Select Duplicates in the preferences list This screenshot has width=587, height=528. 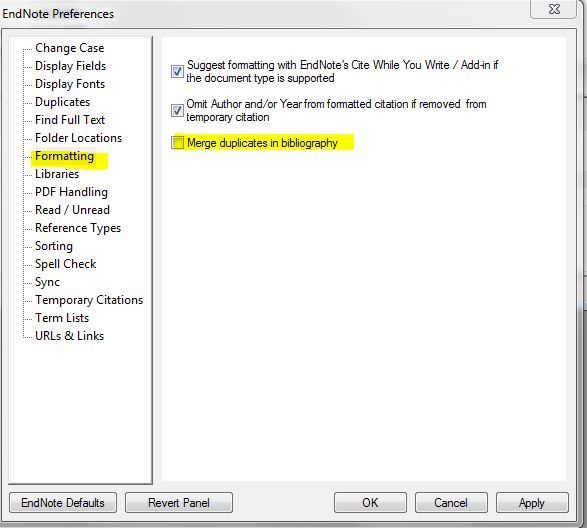tap(63, 102)
